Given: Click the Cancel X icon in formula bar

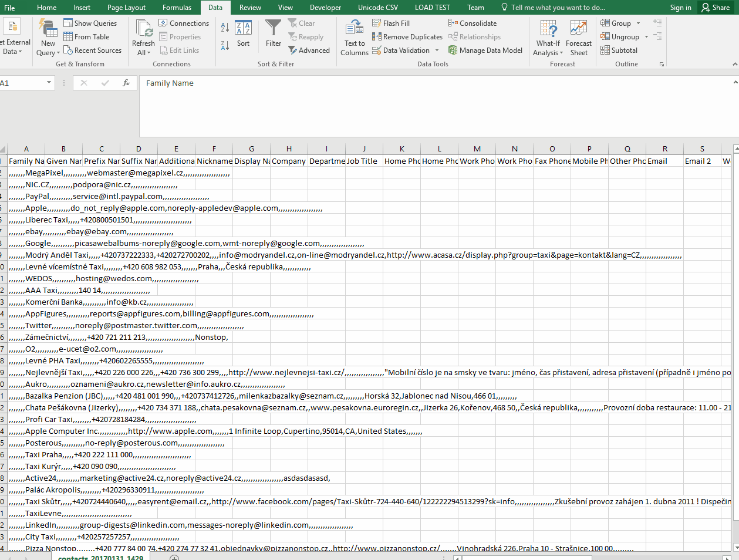Looking at the screenshot, I should point(84,83).
